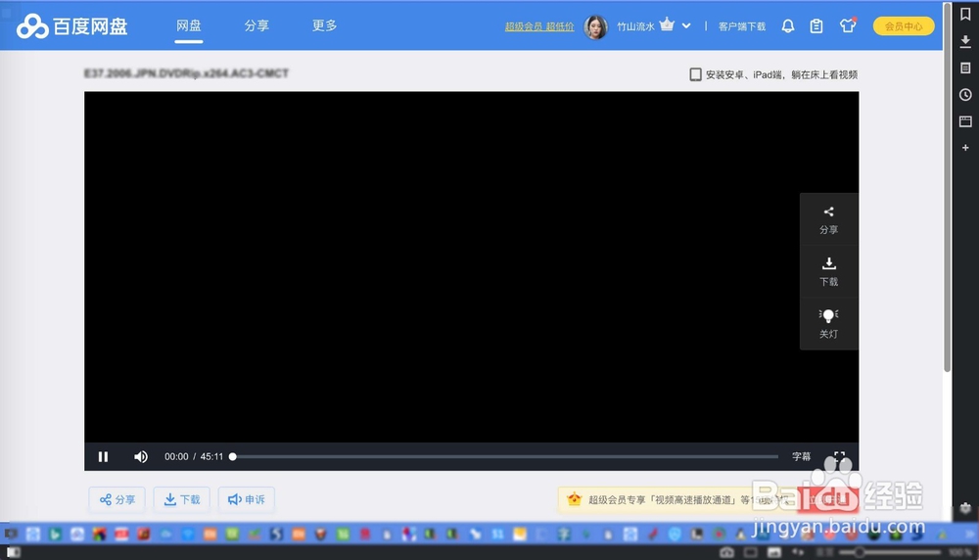Seek on the video progress bar
Screen dimensions: 979x560
tap(504, 456)
